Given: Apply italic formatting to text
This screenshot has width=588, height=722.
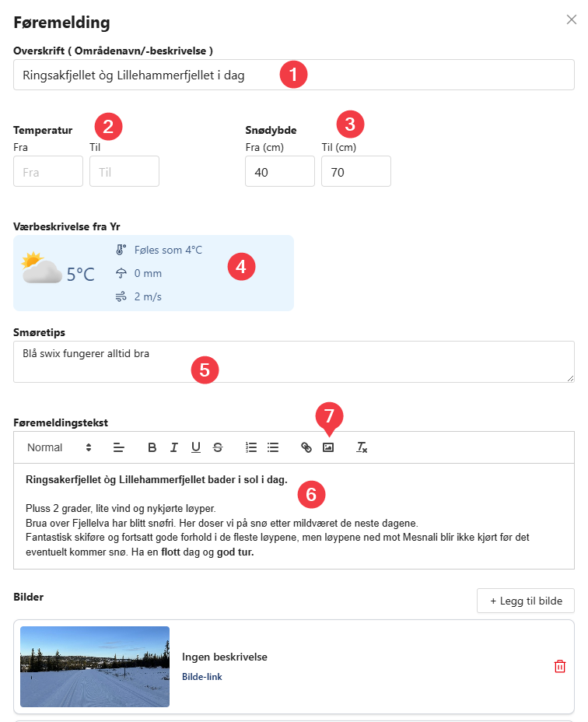Looking at the screenshot, I should [x=174, y=447].
